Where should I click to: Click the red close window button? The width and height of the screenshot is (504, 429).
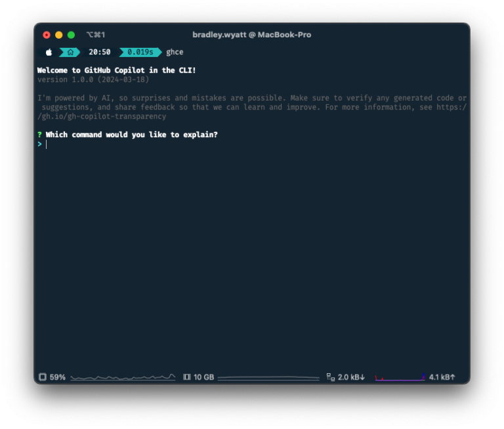pyautogui.click(x=47, y=35)
